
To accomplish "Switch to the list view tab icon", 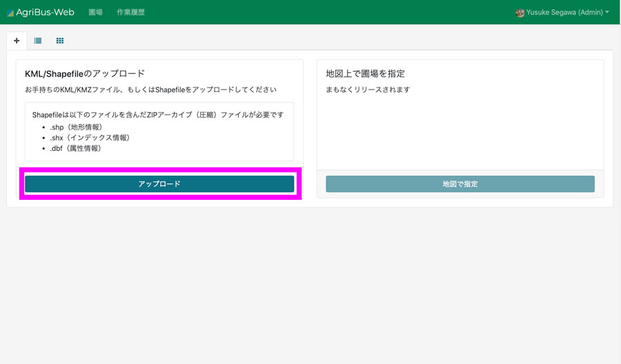I will click(x=38, y=41).
